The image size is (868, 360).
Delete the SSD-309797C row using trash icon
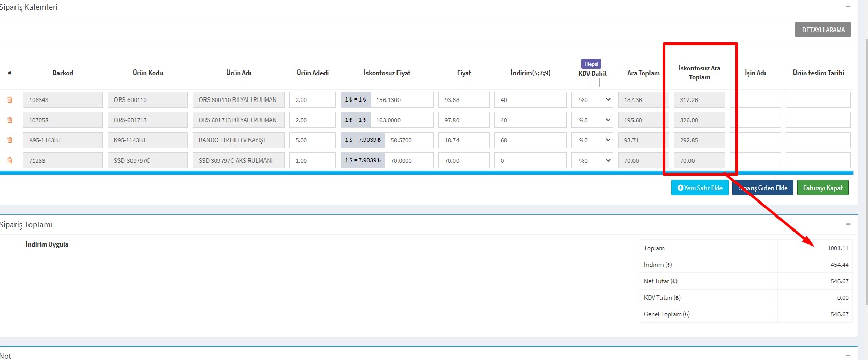pos(9,161)
